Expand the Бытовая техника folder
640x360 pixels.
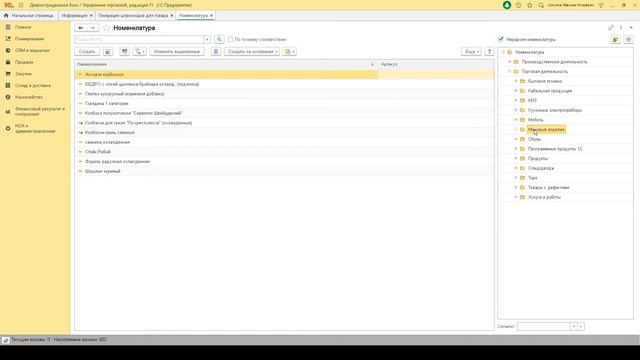[516, 81]
